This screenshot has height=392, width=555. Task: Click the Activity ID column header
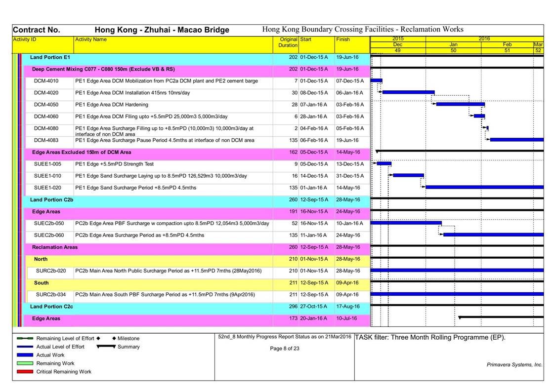click(43, 45)
